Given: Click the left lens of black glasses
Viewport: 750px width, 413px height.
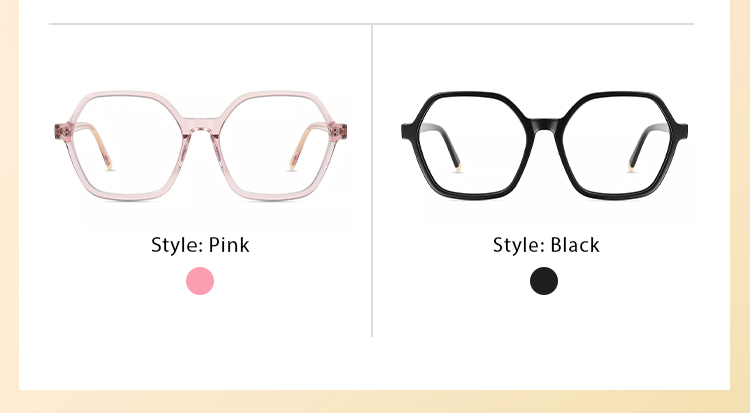Looking at the screenshot, I should pyautogui.click(x=473, y=145).
